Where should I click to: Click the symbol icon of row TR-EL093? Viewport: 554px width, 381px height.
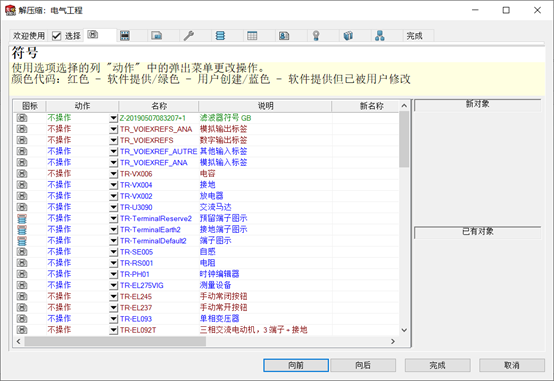[22, 318]
